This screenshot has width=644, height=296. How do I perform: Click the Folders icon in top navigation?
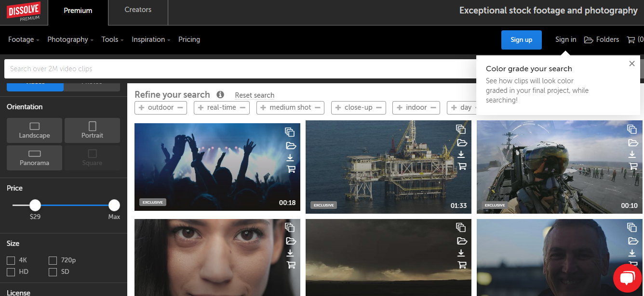point(589,40)
